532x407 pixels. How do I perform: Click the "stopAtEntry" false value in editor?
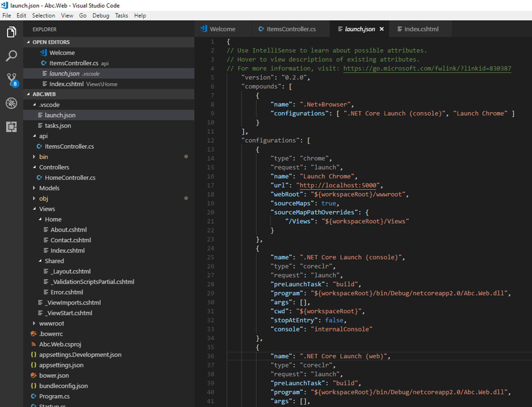coord(334,320)
